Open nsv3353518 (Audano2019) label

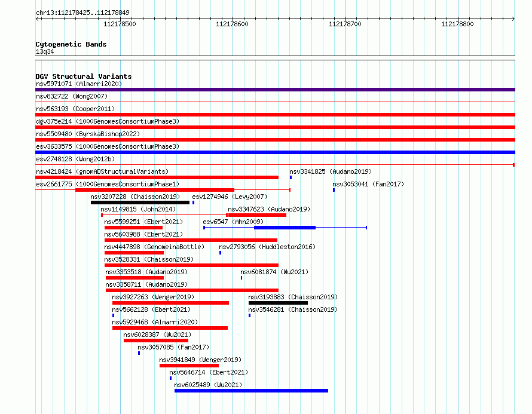pyautogui.click(x=146, y=272)
